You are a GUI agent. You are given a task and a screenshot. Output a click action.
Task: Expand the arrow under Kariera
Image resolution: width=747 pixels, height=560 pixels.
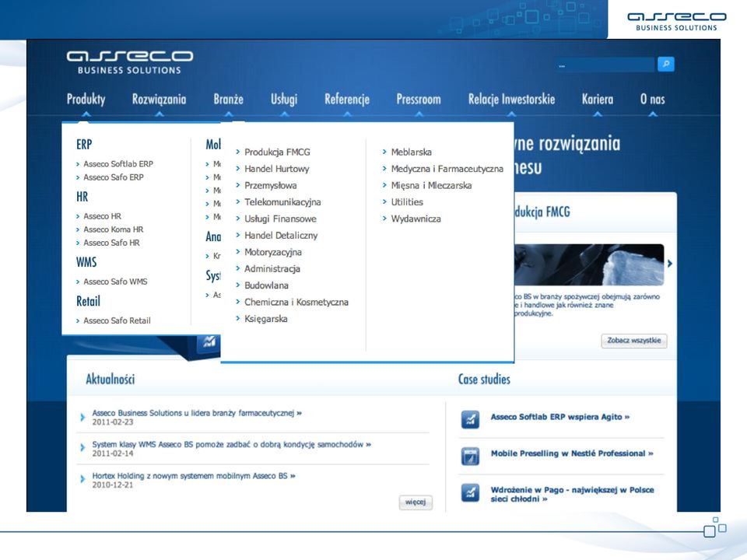pyautogui.click(x=598, y=114)
